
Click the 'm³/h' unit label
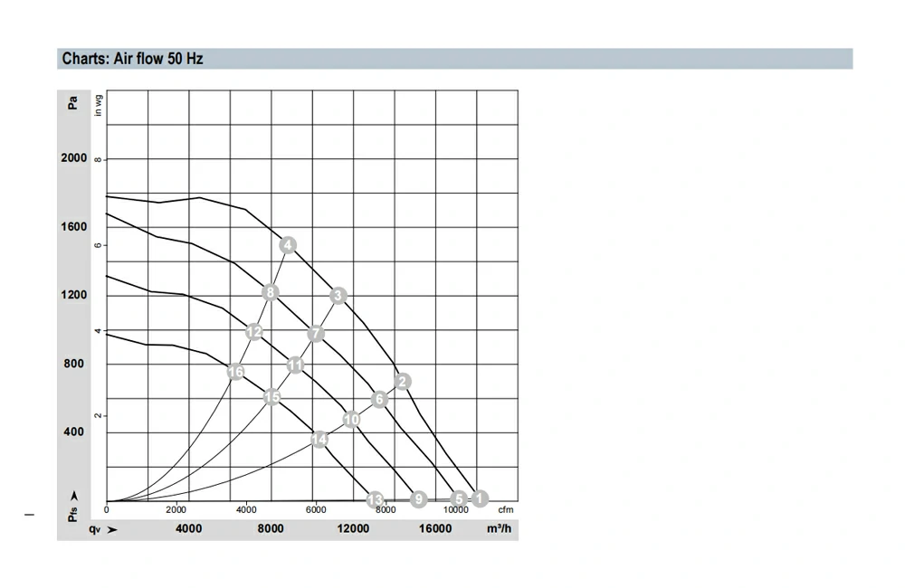[500, 528]
